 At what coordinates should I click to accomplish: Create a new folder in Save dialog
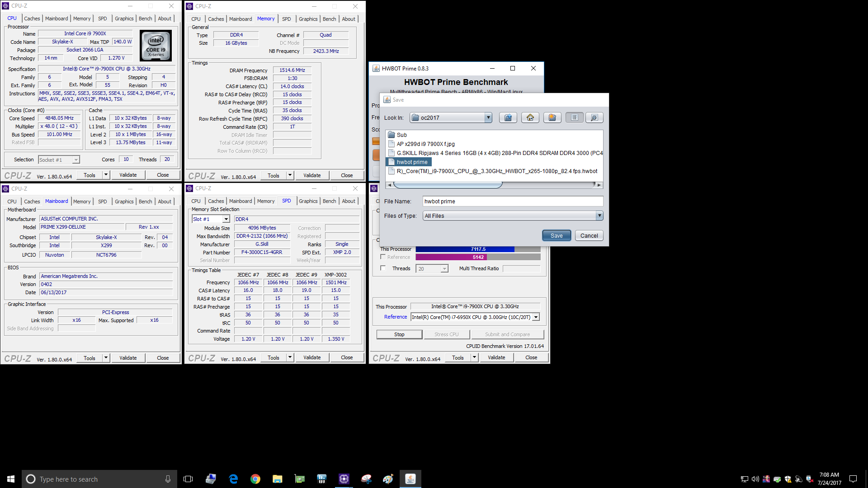coord(552,117)
